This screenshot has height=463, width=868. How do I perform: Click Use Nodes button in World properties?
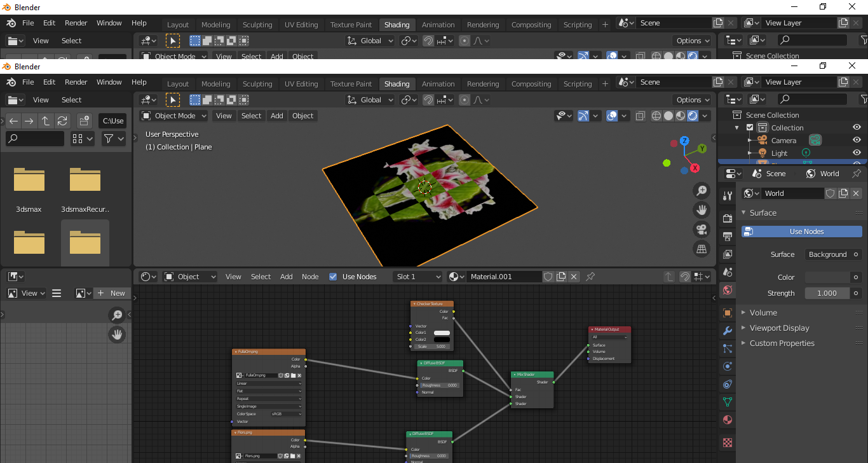click(802, 231)
